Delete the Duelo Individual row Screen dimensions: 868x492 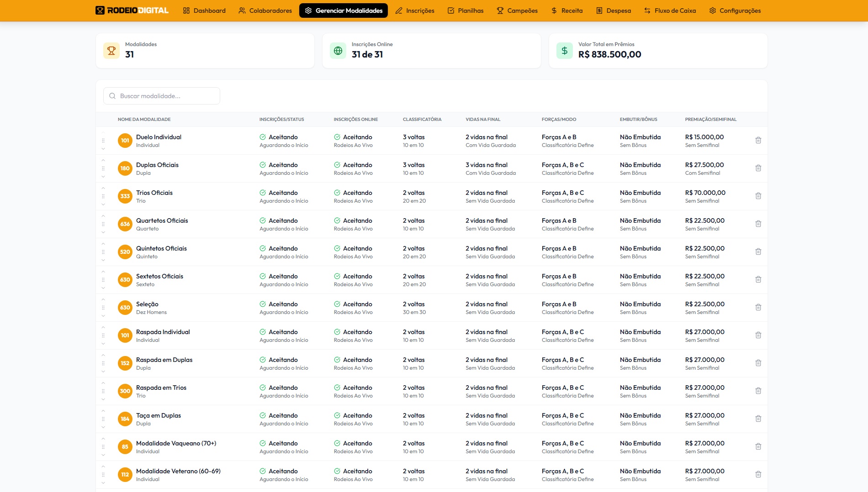click(x=758, y=140)
